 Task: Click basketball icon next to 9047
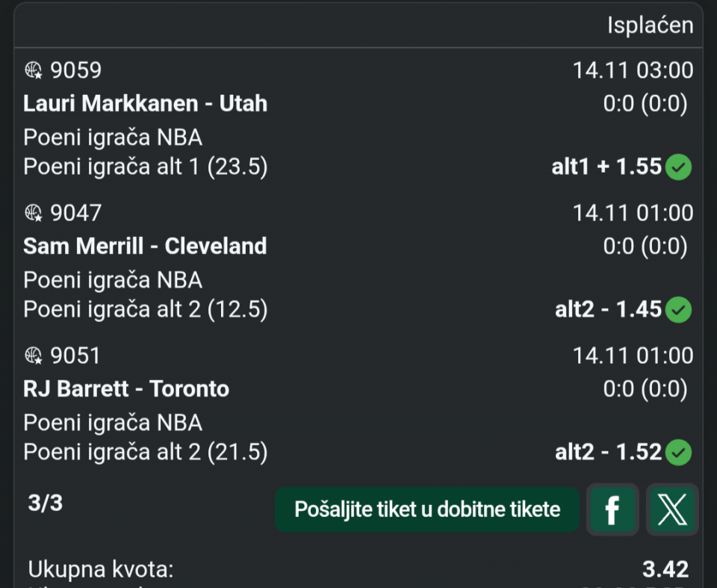[x=34, y=213]
